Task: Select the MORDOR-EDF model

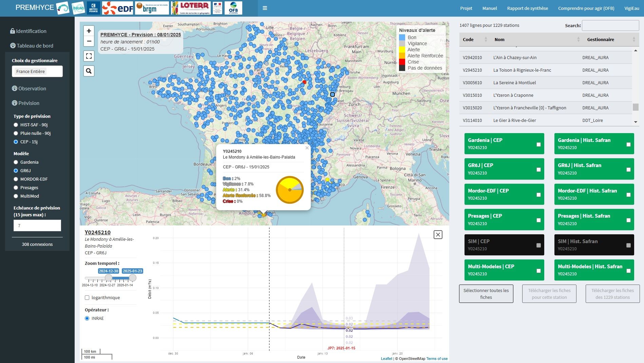Action: click(x=16, y=179)
